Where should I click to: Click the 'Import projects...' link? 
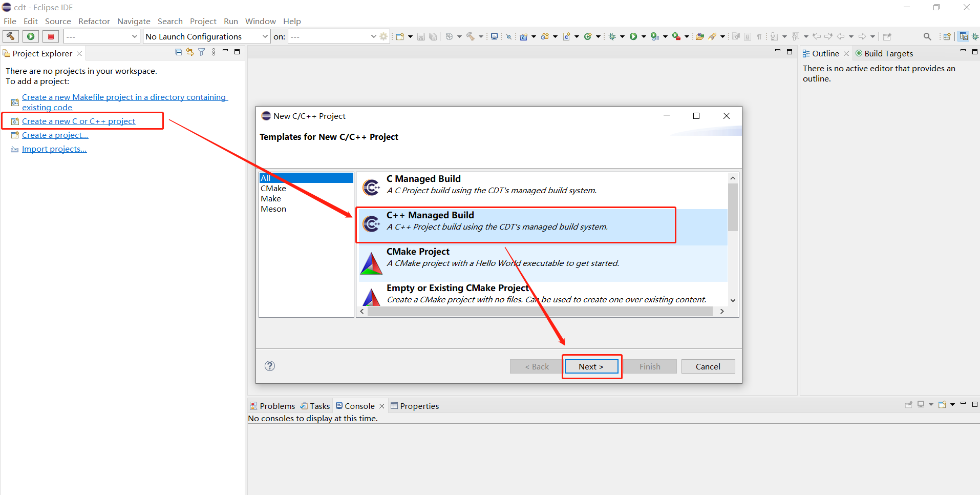(x=54, y=149)
